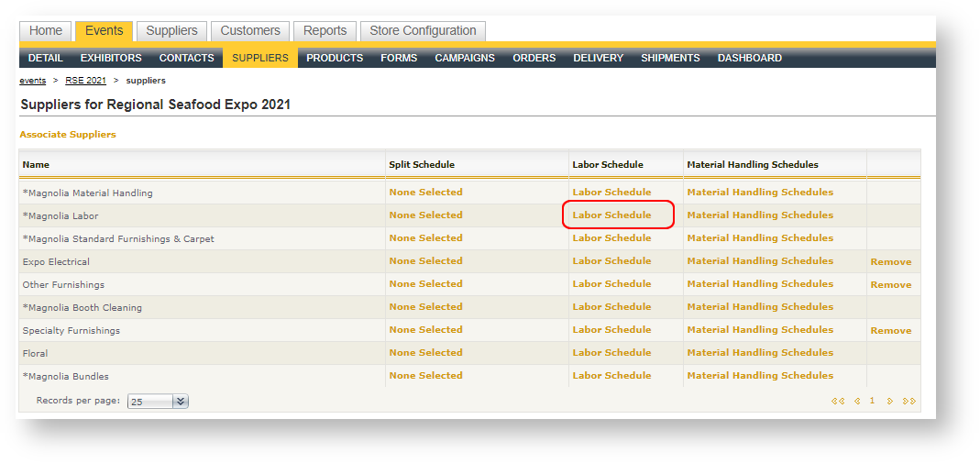
Task: Select EXHIBITORS in the event submenu
Action: [111, 58]
